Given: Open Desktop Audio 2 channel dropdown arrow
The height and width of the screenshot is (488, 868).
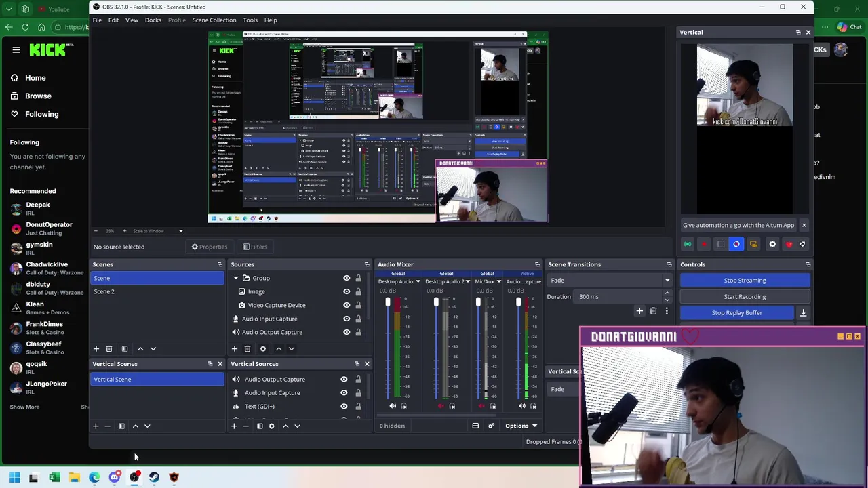Looking at the screenshot, I should pyautogui.click(x=467, y=281).
